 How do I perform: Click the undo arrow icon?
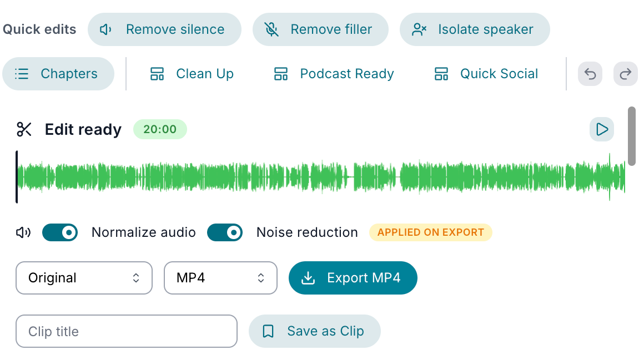click(590, 74)
